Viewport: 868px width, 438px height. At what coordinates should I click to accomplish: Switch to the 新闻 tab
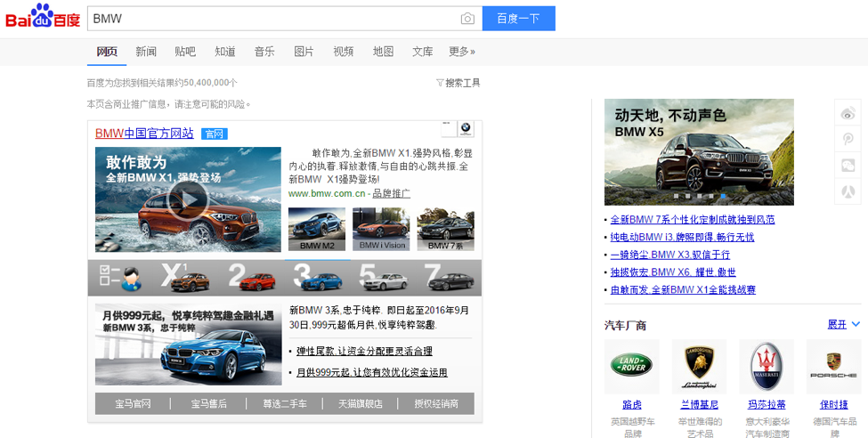pos(146,52)
